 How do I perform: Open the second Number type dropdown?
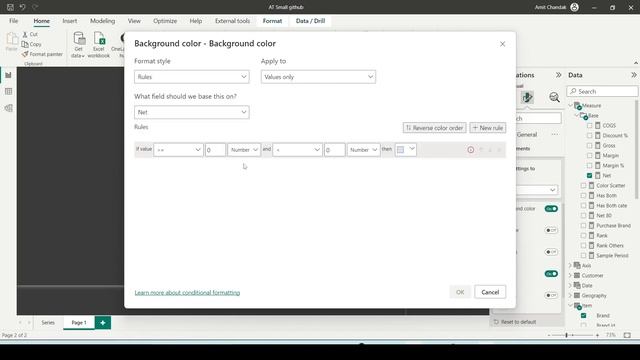point(363,150)
